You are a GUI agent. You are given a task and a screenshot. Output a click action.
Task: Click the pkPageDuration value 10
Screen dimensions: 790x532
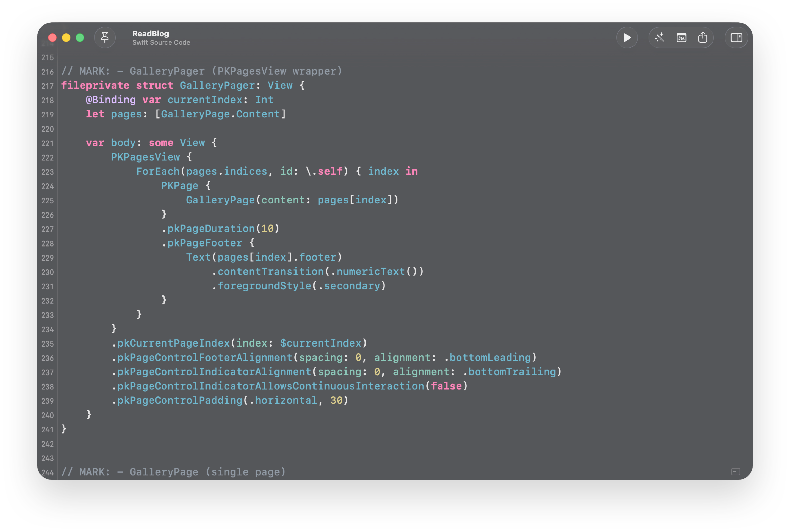[267, 229]
